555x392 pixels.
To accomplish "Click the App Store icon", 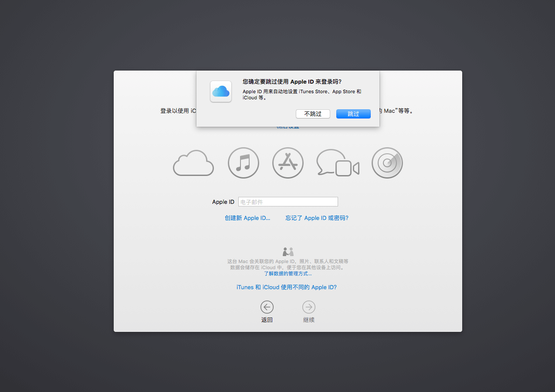I will [x=288, y=163].
